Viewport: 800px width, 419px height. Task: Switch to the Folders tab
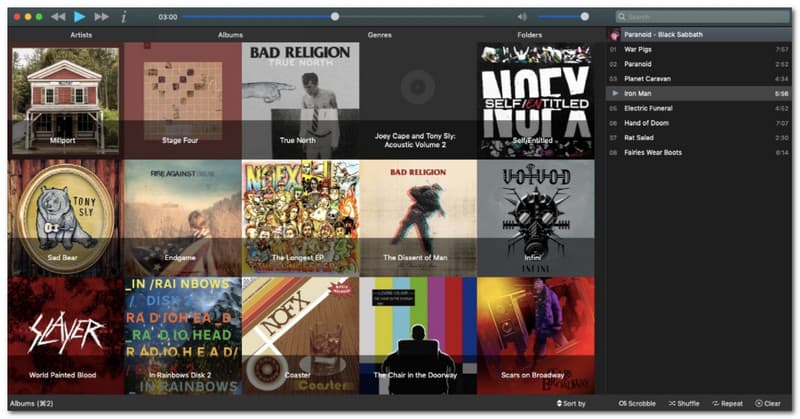530,35
